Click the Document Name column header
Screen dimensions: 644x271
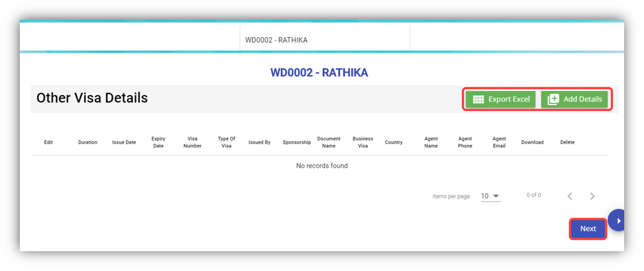coord(329,142)
